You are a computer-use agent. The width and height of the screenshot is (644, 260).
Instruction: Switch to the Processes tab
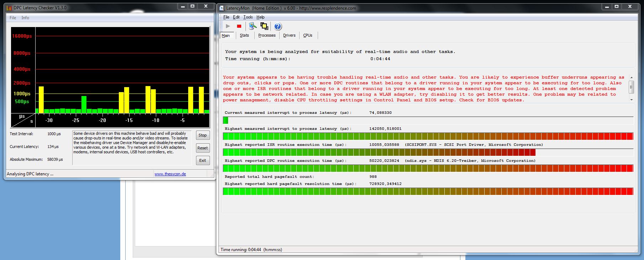tap(267, 35)
